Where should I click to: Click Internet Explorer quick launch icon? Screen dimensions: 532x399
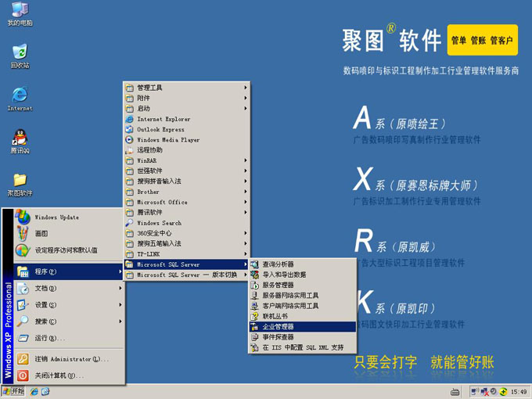pyautogui.click(x=34, y=391)
